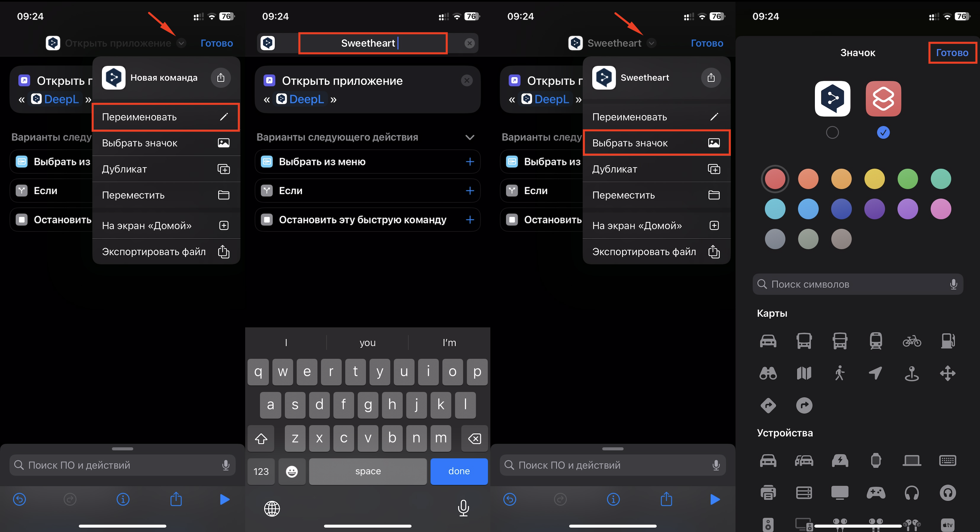Expand the action variants dropdown arrow
This screenshot has height=532, width=980.
point(471,136)
